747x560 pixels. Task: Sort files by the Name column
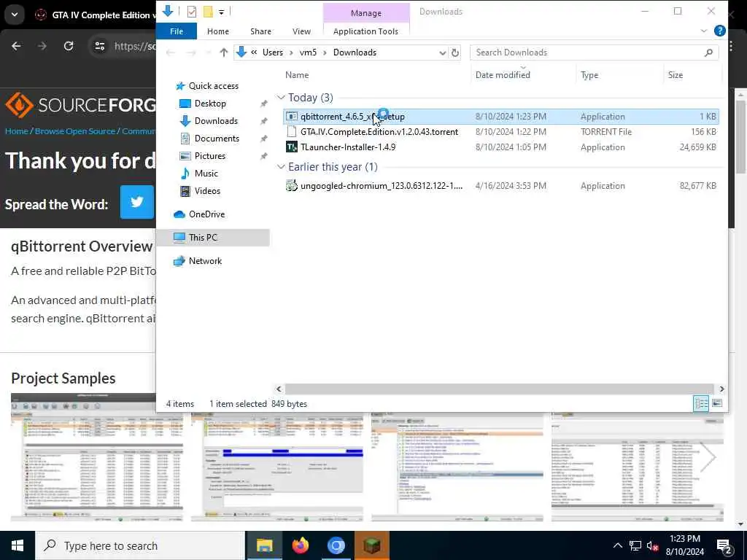297,75
